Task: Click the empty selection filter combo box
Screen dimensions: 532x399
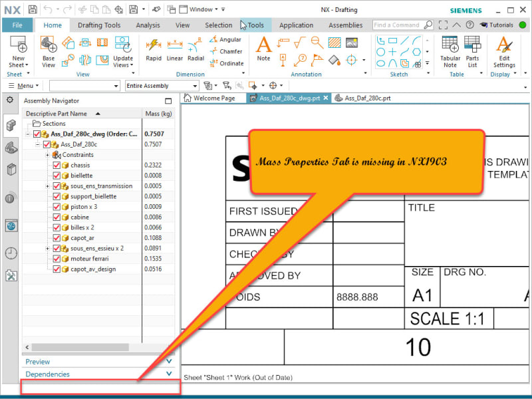Action: pyautogui.click(x=84, y=86)
